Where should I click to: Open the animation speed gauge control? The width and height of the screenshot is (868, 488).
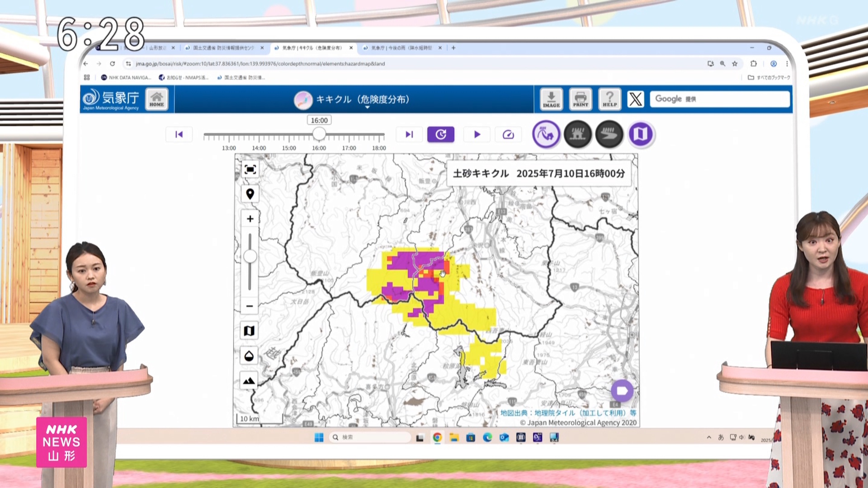pos(508,134)
